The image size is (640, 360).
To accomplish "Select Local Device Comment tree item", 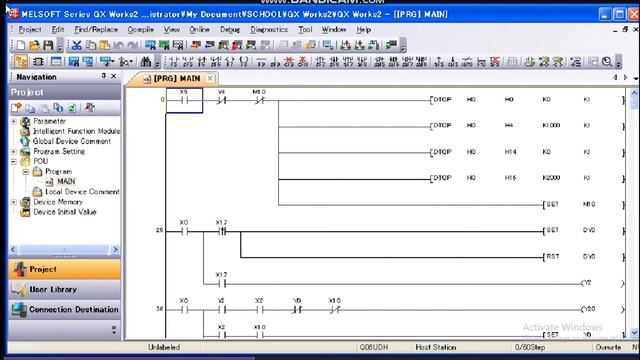I will pos(82,191).
